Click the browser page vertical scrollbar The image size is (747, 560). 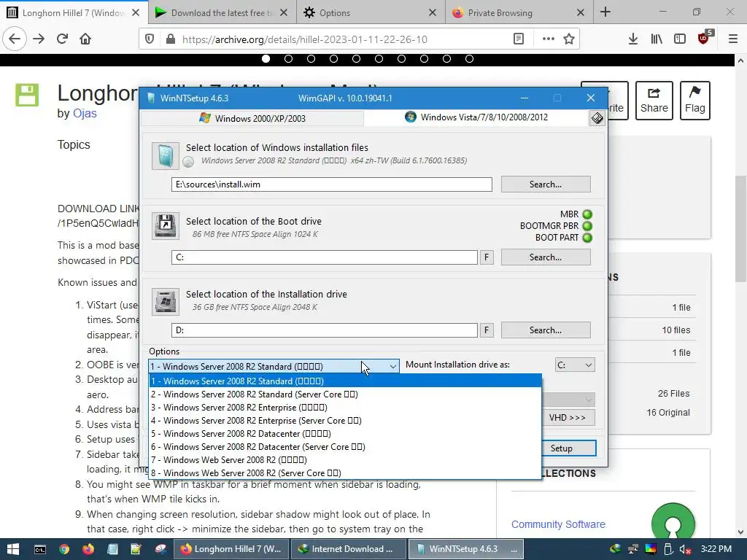tap(741, 228)
